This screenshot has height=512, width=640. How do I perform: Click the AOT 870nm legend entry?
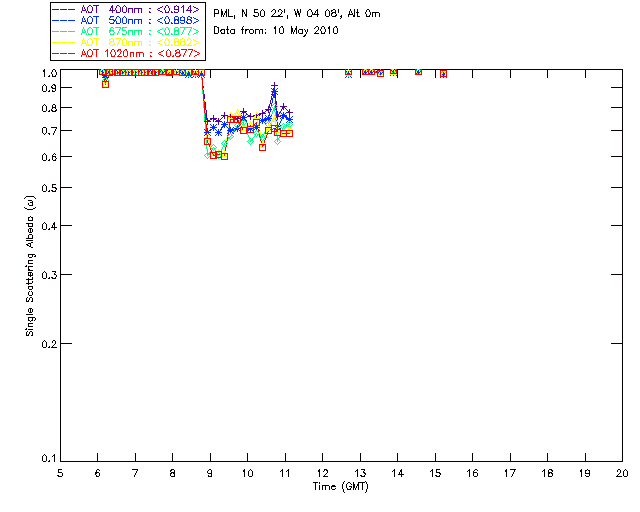pyautogui.click(x=126, y=42)
